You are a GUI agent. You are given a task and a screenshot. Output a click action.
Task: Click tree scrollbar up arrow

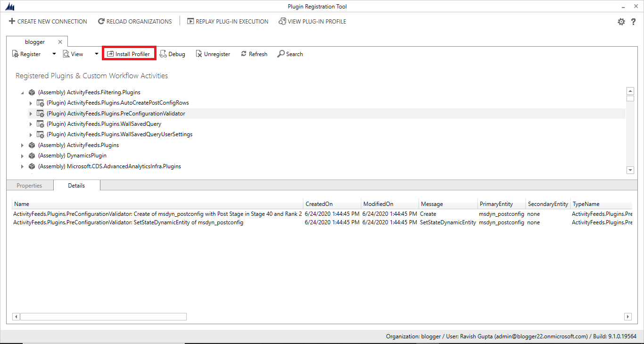pyautogui.click(x=630, y=91)
